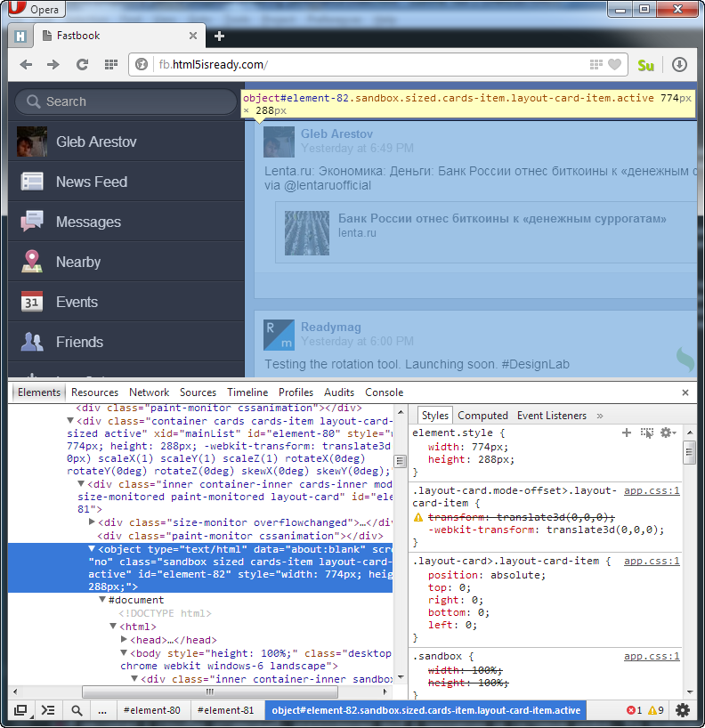Show more sidebar tabs chevron
705x728 pixels.
[600, 416]
